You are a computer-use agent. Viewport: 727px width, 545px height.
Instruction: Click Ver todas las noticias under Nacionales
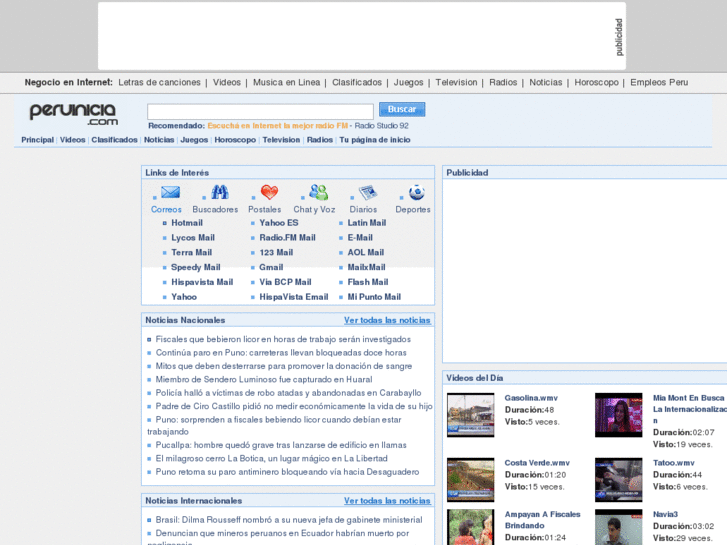tap(387, 320)
